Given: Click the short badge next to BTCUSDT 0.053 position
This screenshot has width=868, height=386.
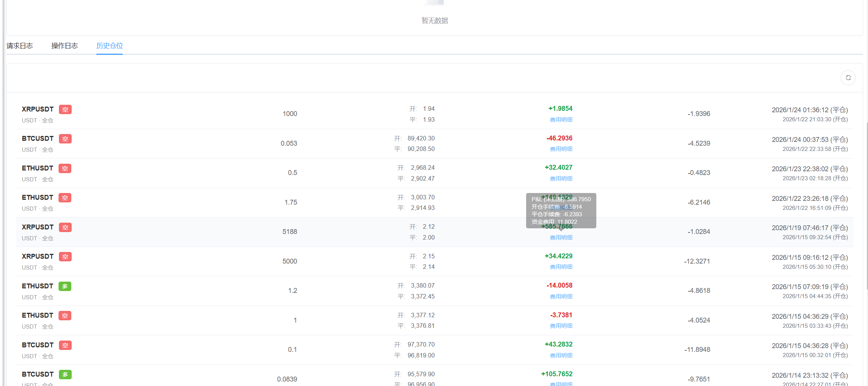Looking at the screenshot, I should [x=65, y=139].
